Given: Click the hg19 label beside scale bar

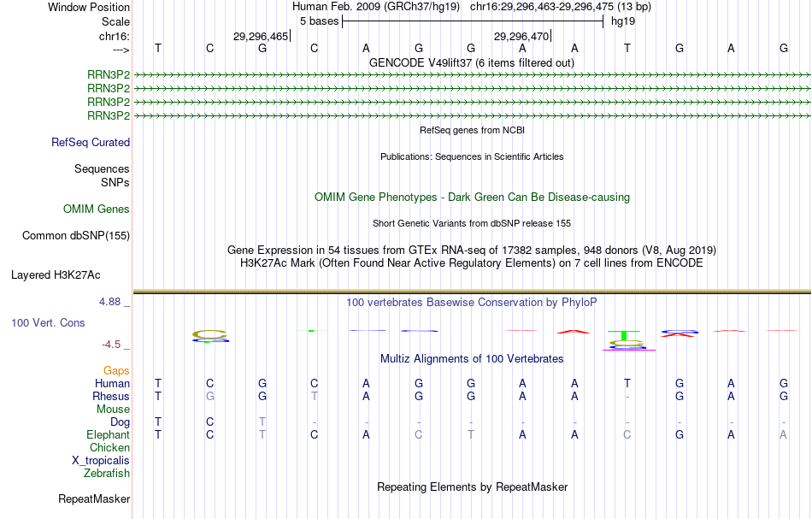Looking at the screenshot, I should pyautogui.click(x=623, y=21).
